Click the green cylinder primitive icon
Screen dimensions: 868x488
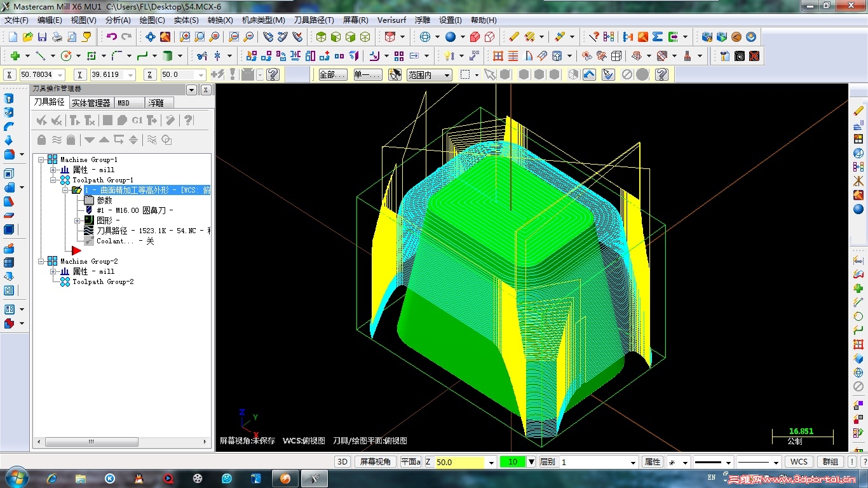[x=167, y=56]
